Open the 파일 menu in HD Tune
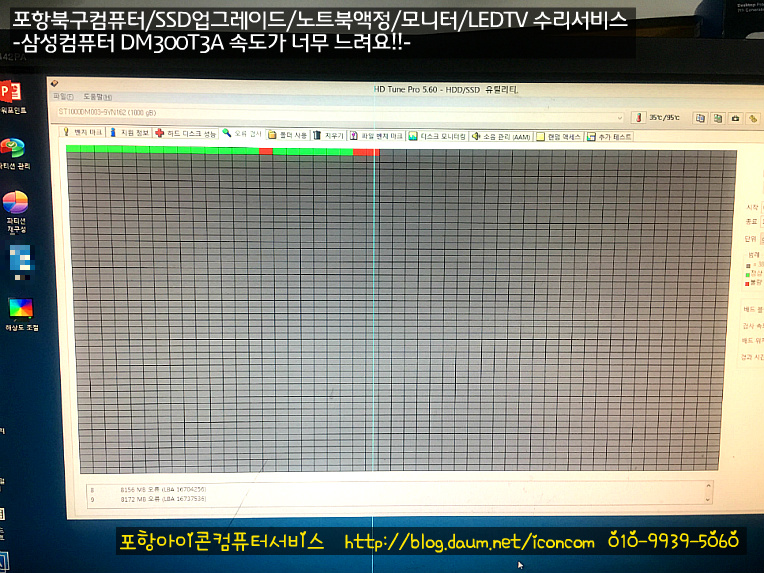This screenshot has width=764, height=573. click(x=63, y=97)
